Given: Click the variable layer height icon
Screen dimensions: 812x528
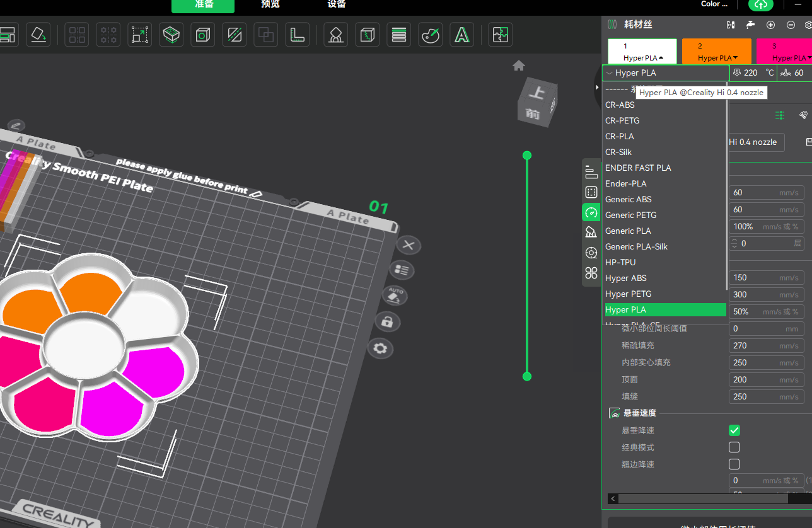Looking at the screenshot, I should pos(398,34).
